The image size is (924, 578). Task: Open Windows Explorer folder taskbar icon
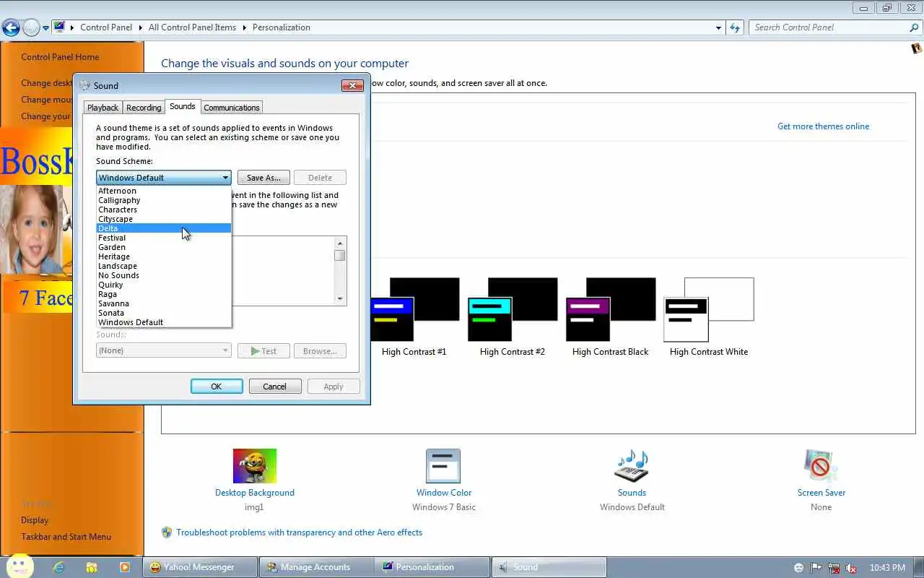click(92, 567)
